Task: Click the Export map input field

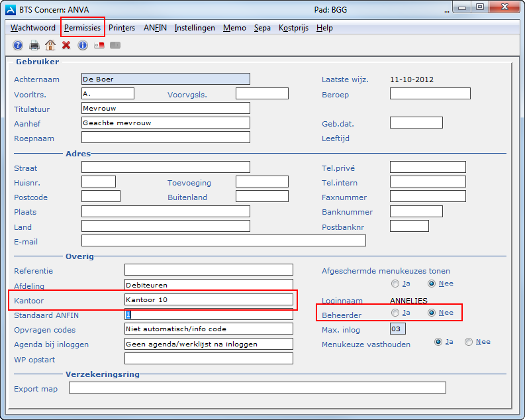Action: (257, 388)
